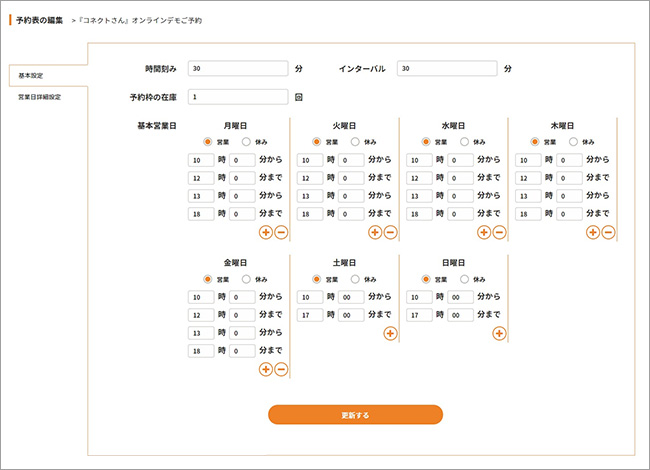Image resolution: width=650 pixels, height=470 pixels.
Task: Click the plus icon under Monday's time slots
Action: click(266, 232)
